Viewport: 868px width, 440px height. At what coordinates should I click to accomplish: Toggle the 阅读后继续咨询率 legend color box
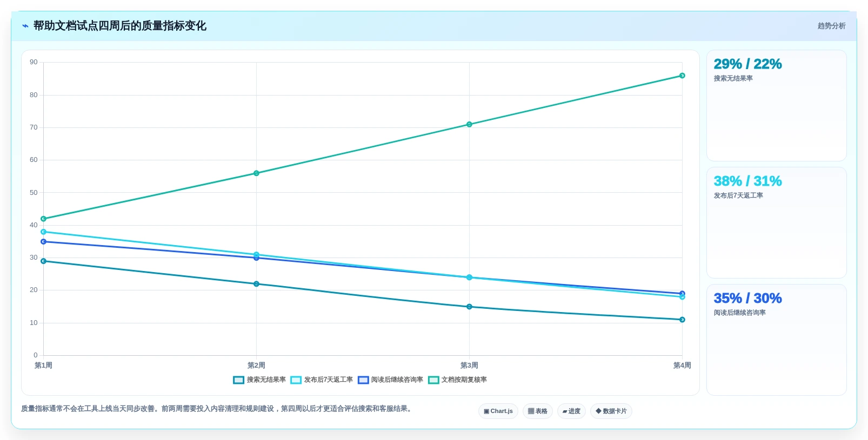click(x=363, y=380)
